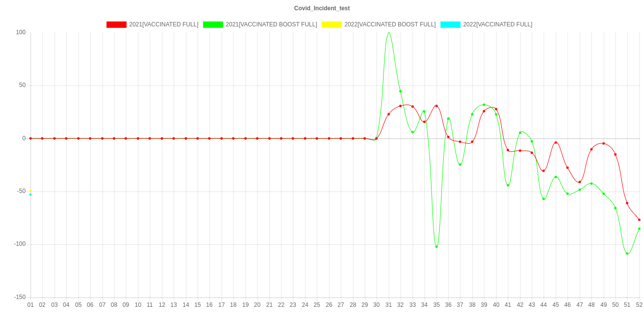Toggle the 2022[VACCINATED FULL] legend text
Screen dimensions: 644x322
coord(497,24)
